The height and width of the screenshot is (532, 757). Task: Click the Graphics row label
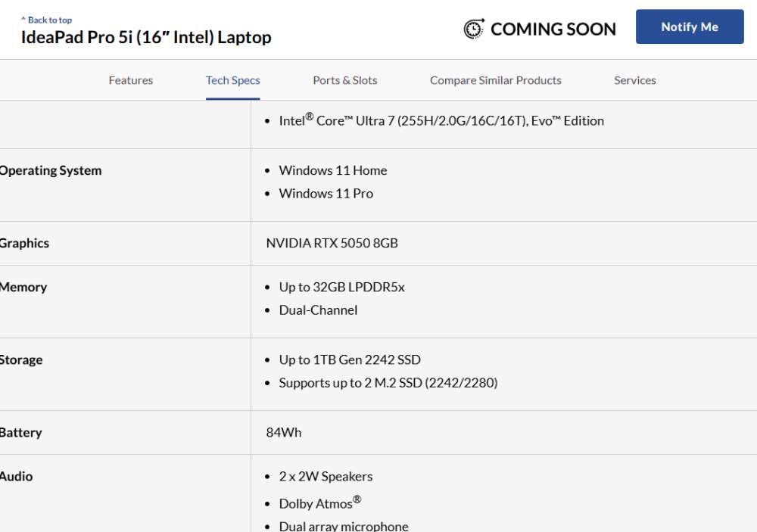point(25,243)
